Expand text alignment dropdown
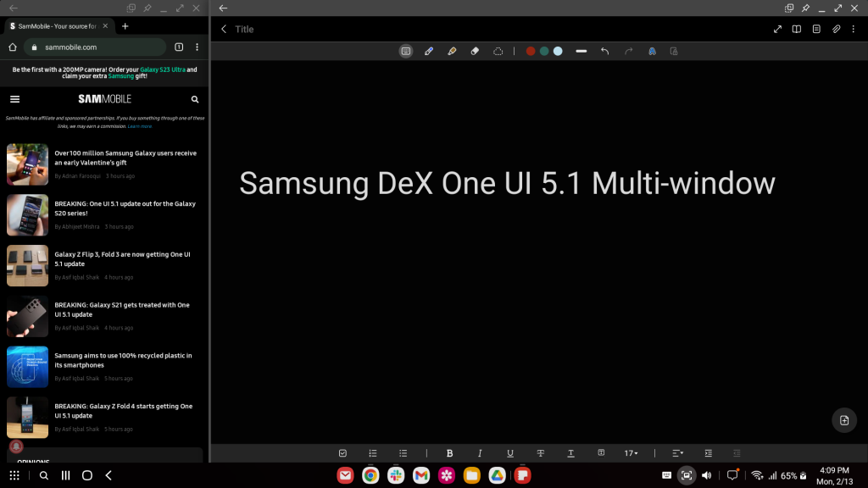868x488 pixels. 677,453
